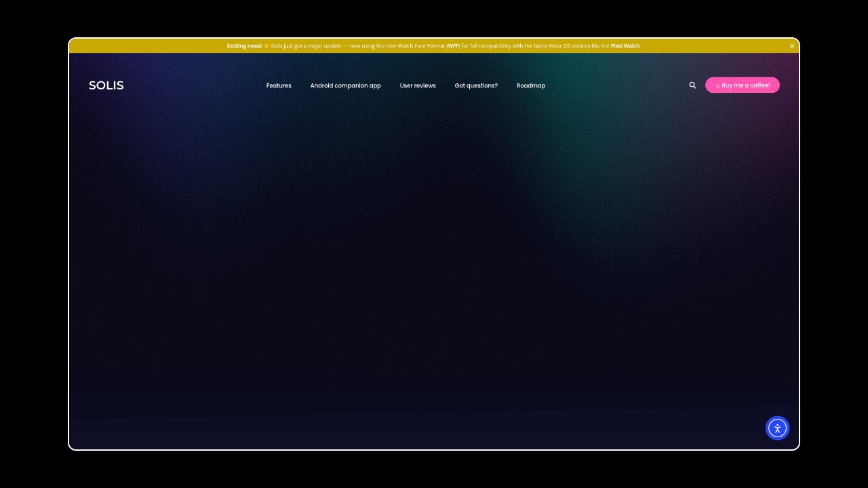
Task: Dismiss the yellow announcement banner
Action: pos(792,46)
